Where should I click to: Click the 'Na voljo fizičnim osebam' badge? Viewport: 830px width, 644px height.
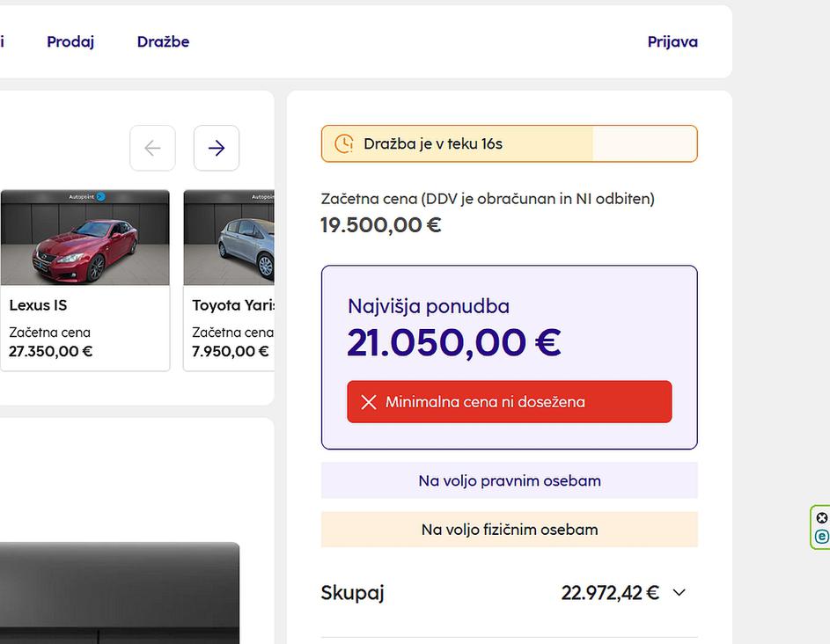pyautogui.click(x=509, y=530)
